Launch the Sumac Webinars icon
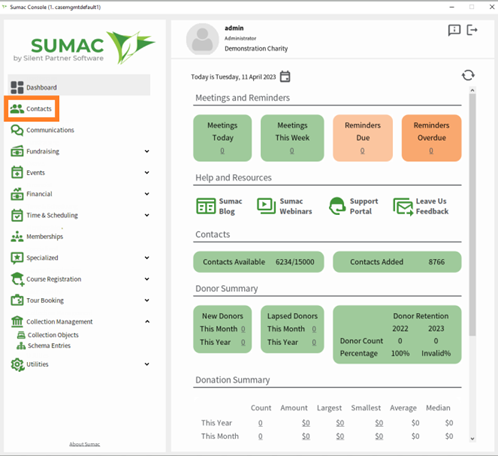This screenshot has height=456, width=498. tap(266, 206)
